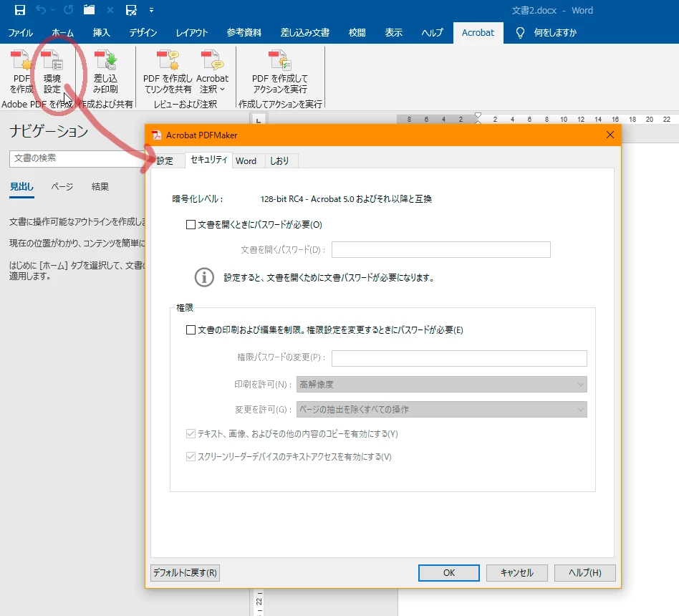Open the 変更を許可 dropdown
679x616 pixels.
coord(442,410)
